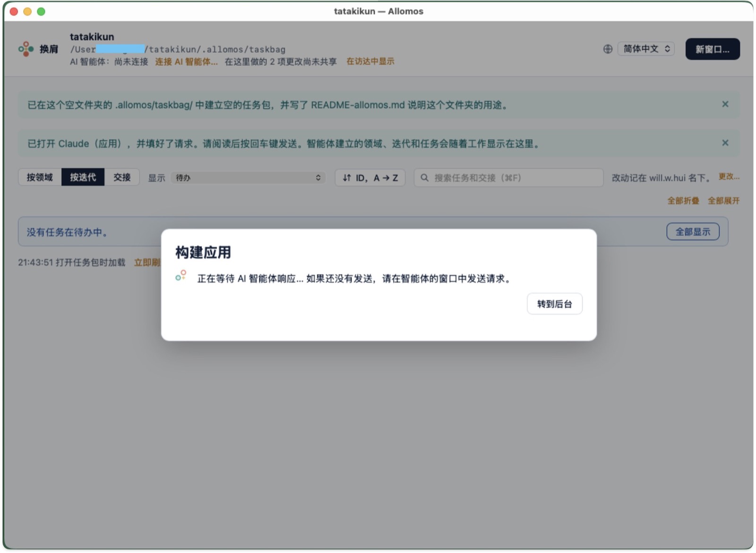Click the 立即刷新 link
Image resolution: width=756 pixels, height=553 pixels.
pyautogui.click(x=147, y=262)
